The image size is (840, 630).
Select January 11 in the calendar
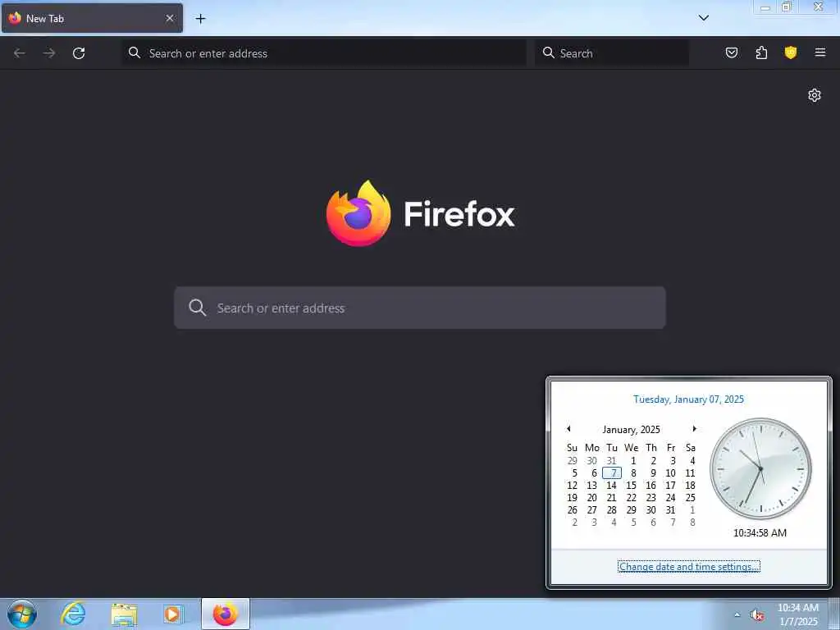(690, 473)
